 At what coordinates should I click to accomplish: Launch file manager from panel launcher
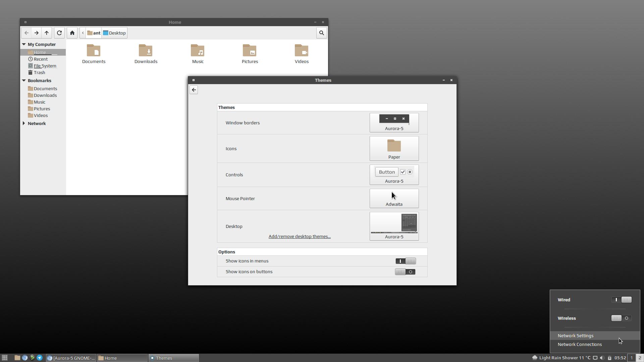point(17,358)
